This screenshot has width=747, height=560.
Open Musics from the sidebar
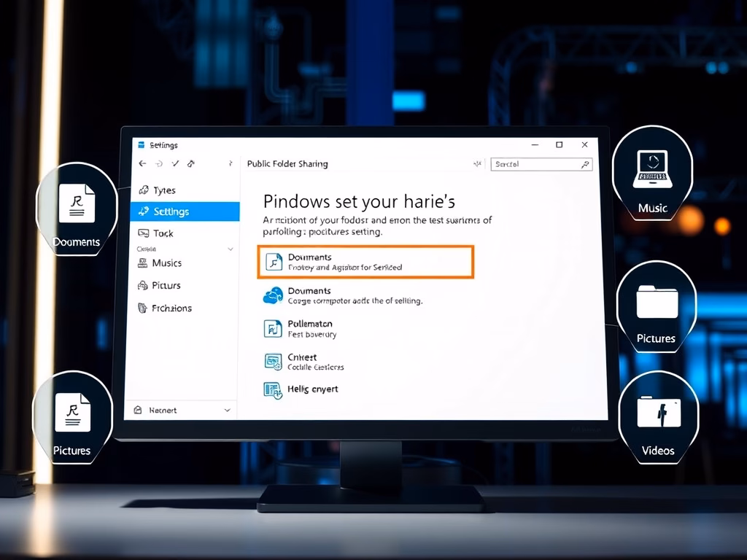[x=166, y=263]
